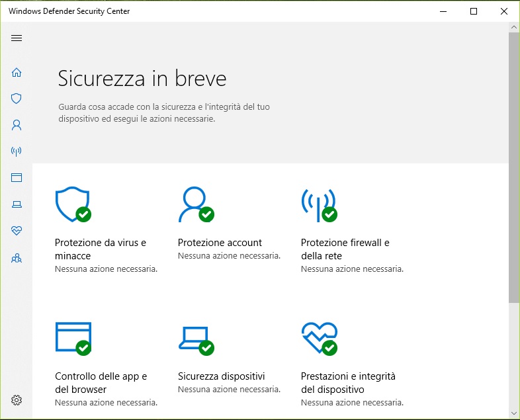Open device health heart icon in sidebar
Image resolution: width=520 pixels, height=420 pixels.
click(x=17, y=230)
